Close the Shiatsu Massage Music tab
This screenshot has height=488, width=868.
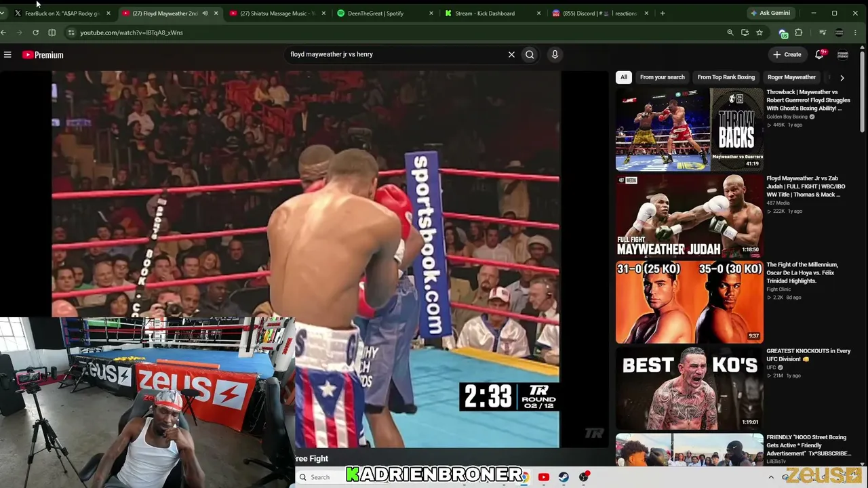[323, 13]
